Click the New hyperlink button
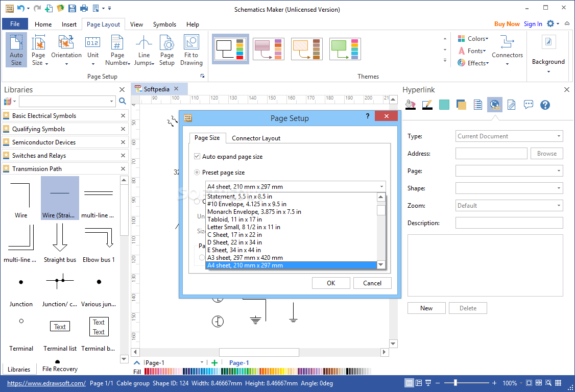 coord(426,308)
